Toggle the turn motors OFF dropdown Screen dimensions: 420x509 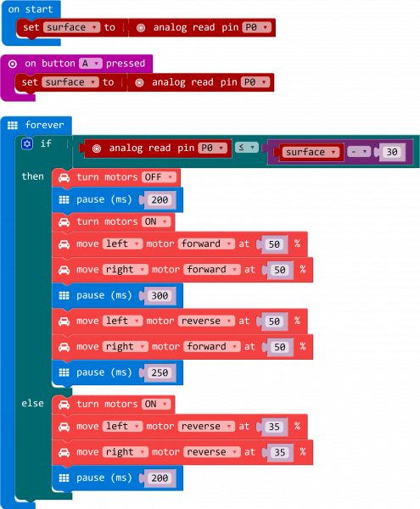(159, 177)
